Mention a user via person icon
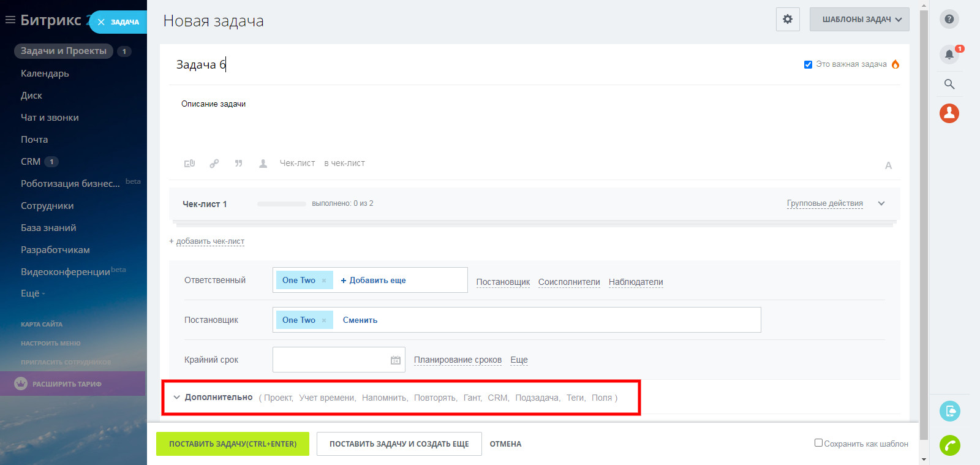The image size is (980, 465). [x=263, y=164]
